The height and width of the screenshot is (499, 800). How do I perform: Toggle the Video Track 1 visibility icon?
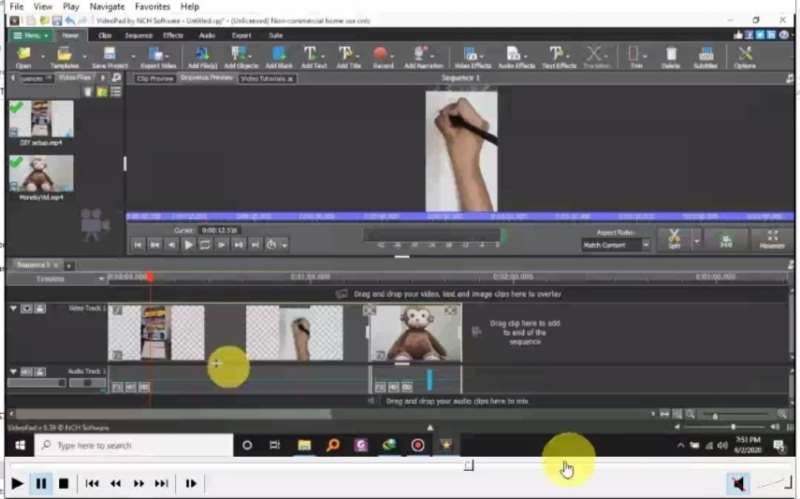[28, 309]
